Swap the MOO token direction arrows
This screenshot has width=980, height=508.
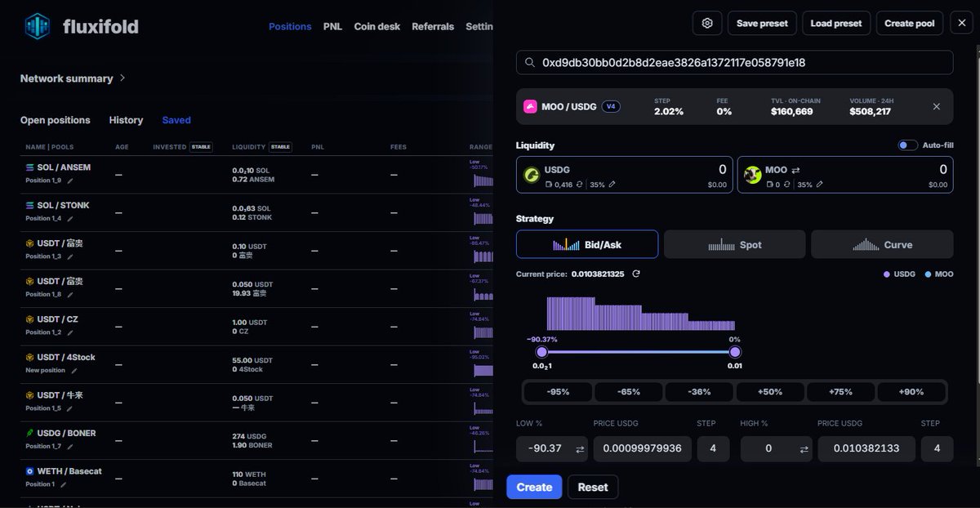795,170
